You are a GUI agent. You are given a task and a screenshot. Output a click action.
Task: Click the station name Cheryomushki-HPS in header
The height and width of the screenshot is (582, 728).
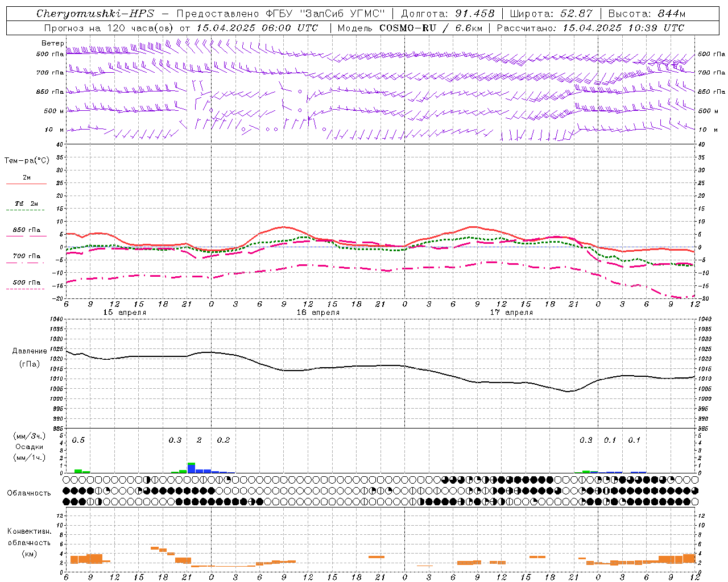point(95,14)
